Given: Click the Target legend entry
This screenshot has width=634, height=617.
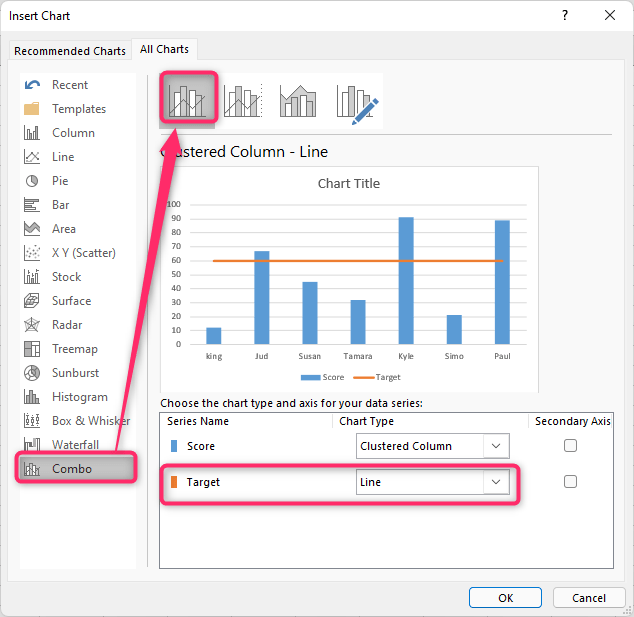Looking at the screenshot, I should [x=376, y=377].
